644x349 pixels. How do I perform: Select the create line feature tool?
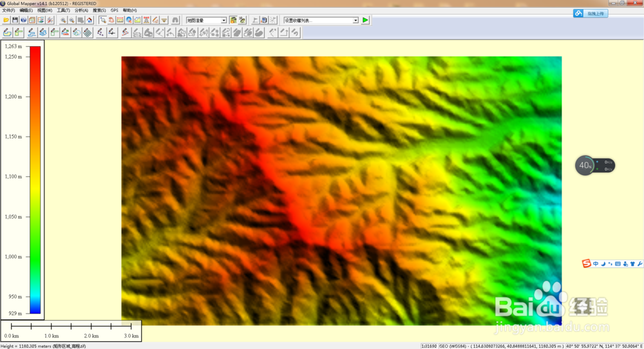pyautogui.click(x=31, y=32)
